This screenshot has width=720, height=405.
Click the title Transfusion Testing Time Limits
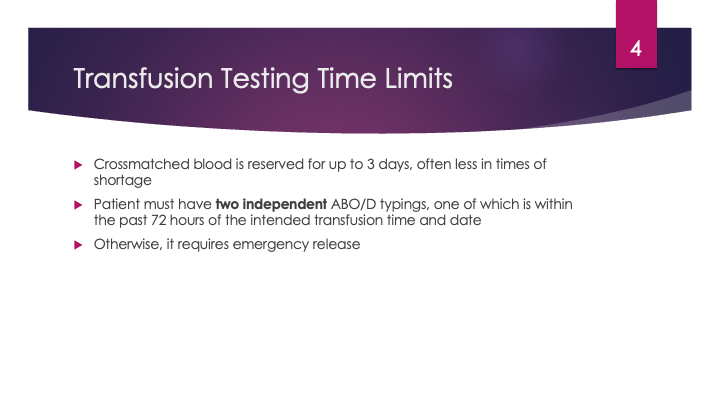(263, 77)
